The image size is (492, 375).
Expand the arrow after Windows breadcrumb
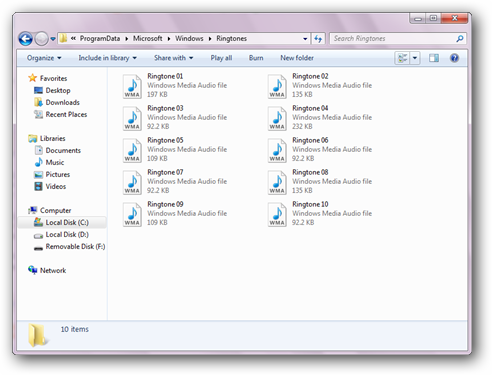pyautogui.click(x=210, y=39)
